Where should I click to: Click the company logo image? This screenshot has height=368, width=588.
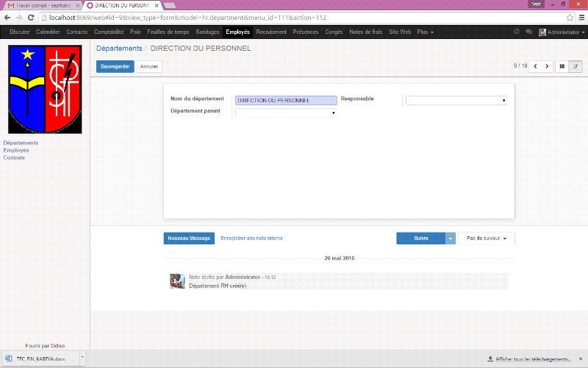pyautogui.click(x=45, y=89)
